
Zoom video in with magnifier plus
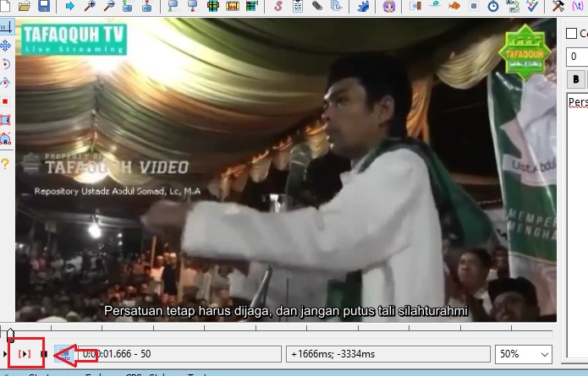click(89, 6)
